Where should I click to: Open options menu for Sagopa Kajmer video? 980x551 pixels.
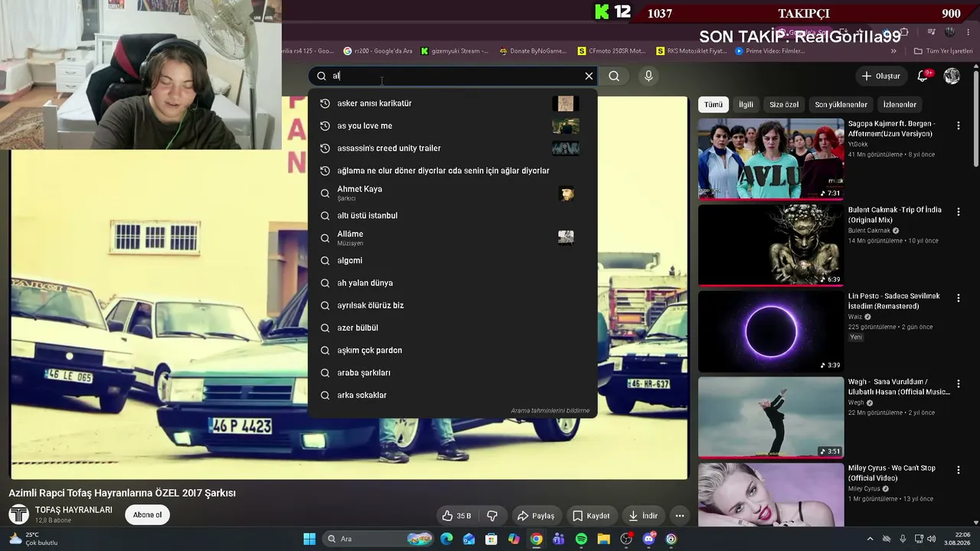(x=958, y=126)
